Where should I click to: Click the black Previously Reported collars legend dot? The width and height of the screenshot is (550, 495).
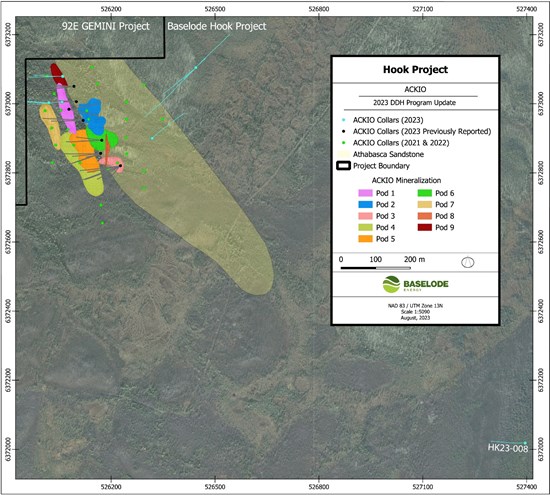(344, 132)
